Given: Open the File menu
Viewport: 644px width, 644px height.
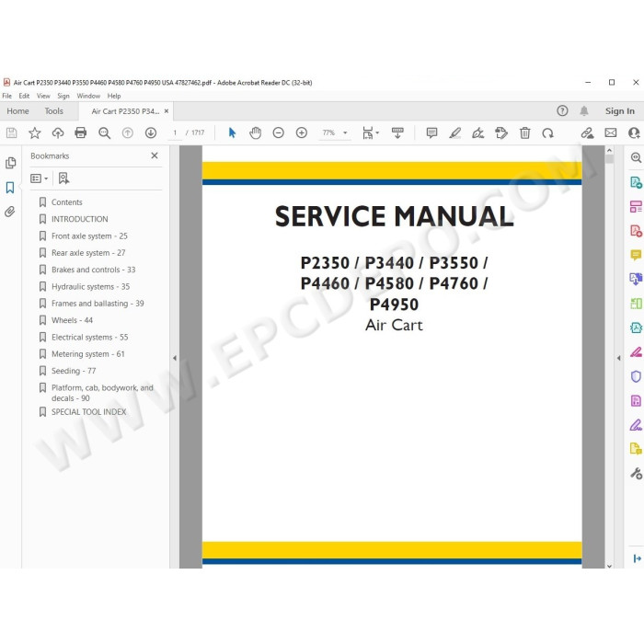Looking at the screenshot, I should pos(7,96).
